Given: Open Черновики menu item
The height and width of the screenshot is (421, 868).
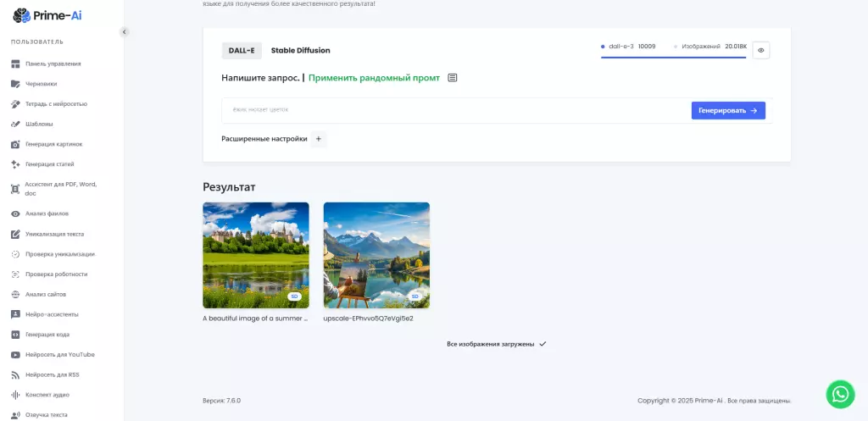Looking at the screenshot, I should click(x=41, y=84).
